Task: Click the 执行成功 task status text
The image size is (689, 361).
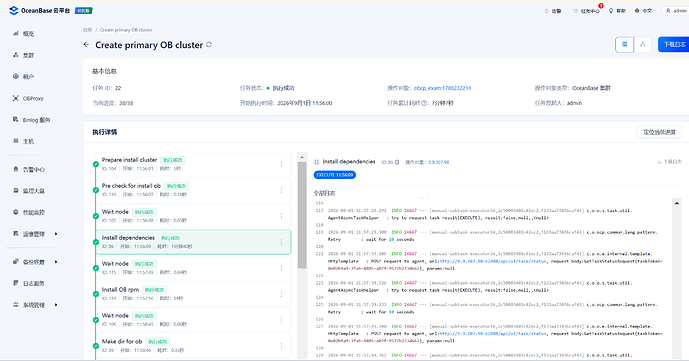Action: [283, 88]
